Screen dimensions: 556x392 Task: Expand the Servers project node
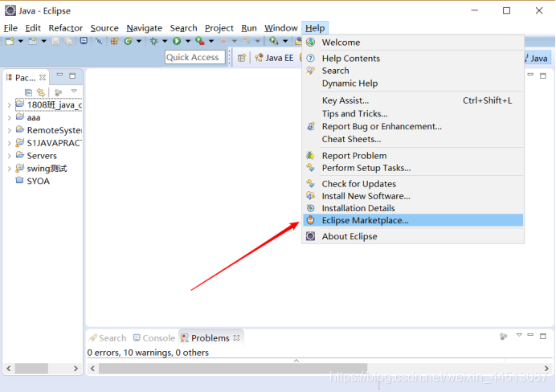coord(9,156)
